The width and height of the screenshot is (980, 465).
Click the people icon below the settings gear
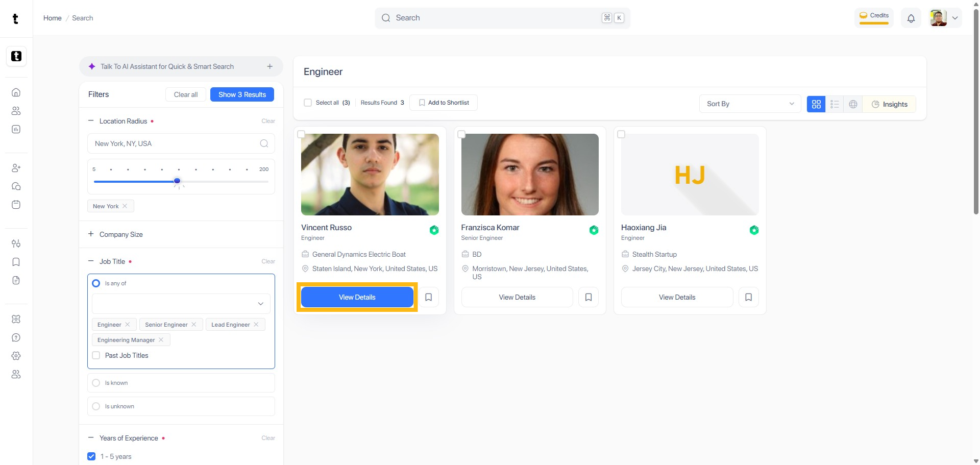(x=16, y=374)
